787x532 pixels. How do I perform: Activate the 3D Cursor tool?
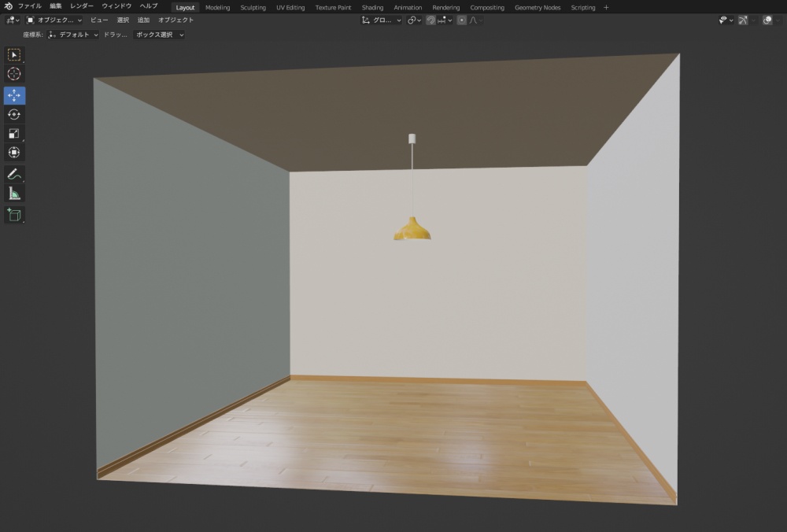tap(14, 73)
